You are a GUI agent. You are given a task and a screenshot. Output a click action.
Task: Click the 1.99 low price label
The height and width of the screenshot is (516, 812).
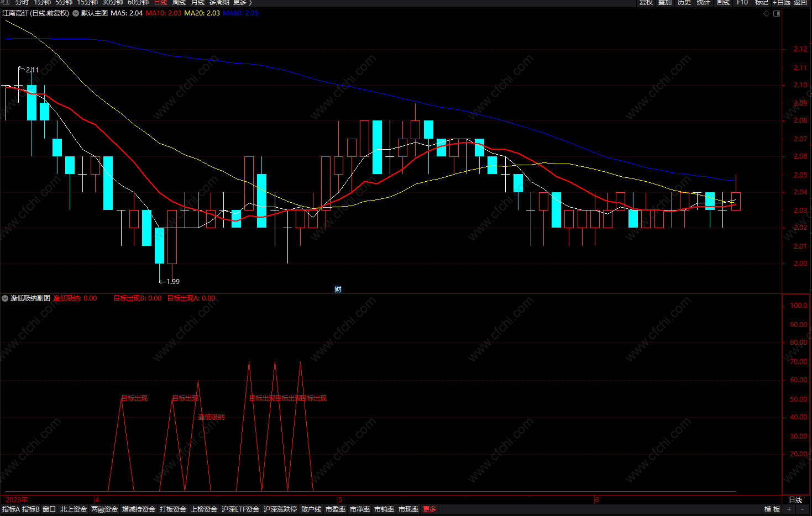coord(173,282)
